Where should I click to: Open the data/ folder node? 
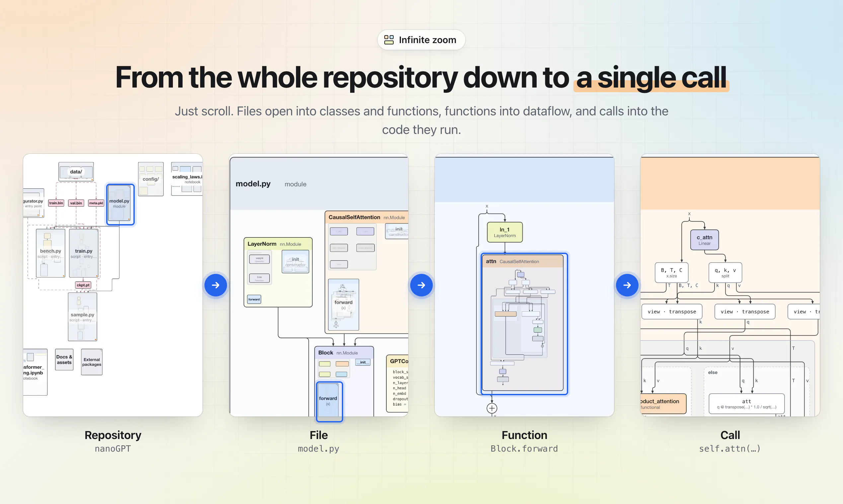[76, 171]
